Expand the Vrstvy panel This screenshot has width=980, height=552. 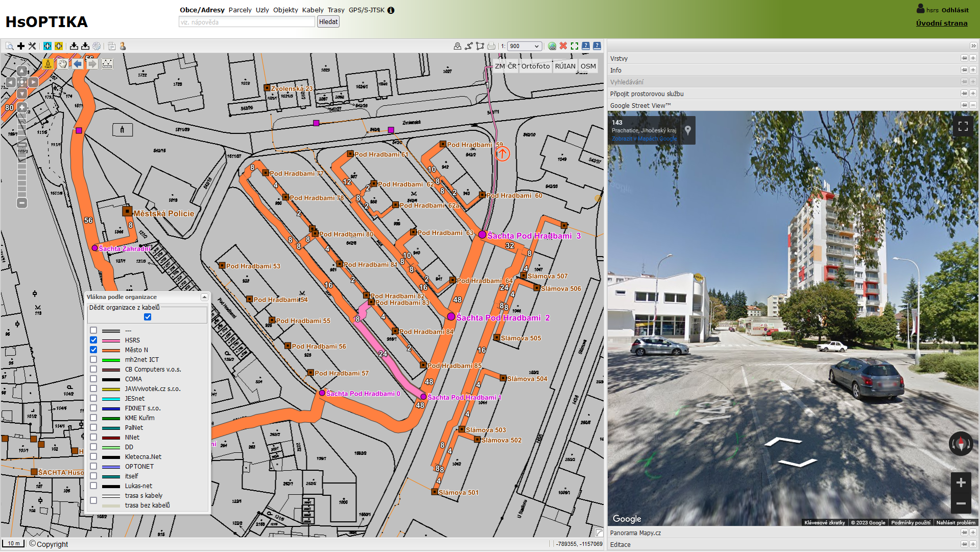pos(973,58)
